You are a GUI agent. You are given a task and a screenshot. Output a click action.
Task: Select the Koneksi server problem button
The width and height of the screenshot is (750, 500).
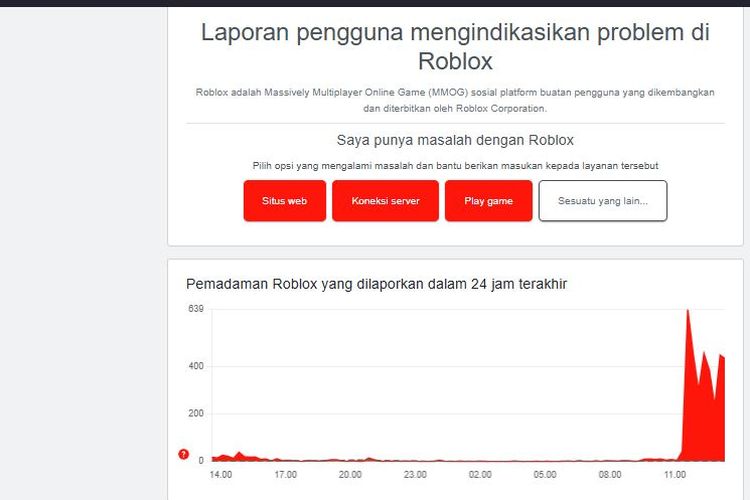386,200
